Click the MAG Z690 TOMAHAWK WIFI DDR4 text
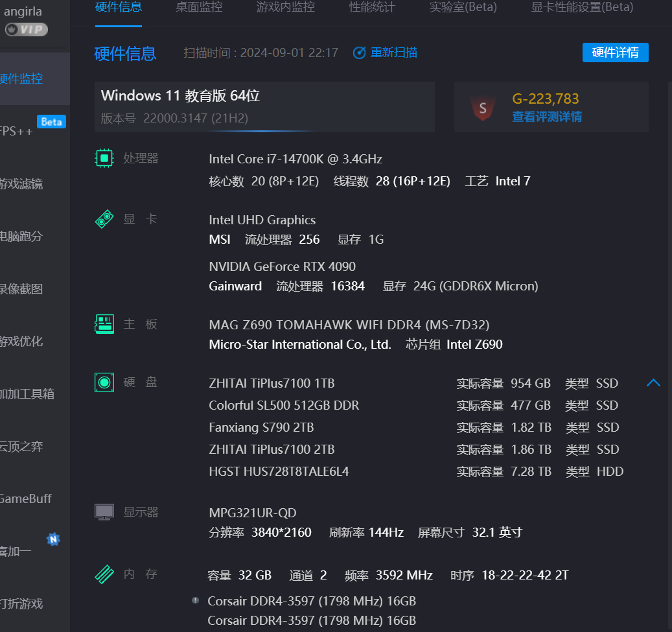 [349, 325]
